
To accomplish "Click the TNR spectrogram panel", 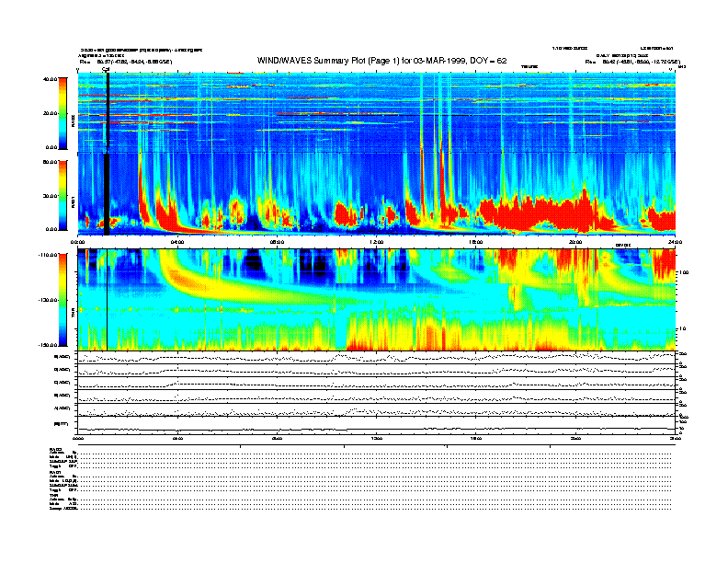I will click(377, 300).
